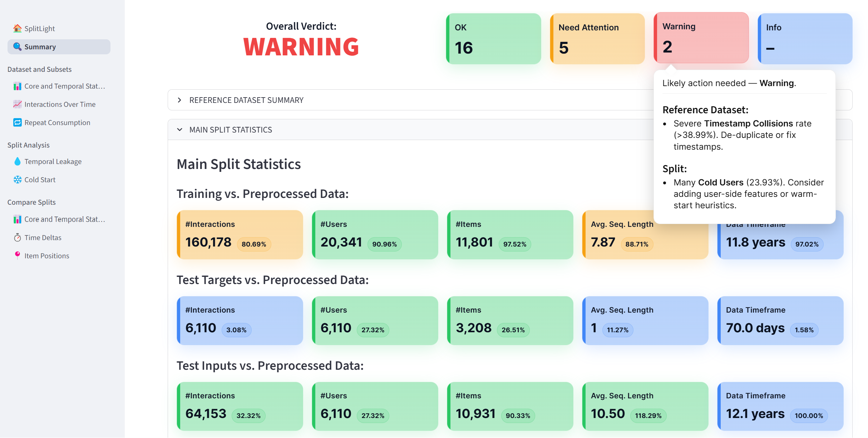
Task: Click the Item Positions pin icon
Action: click(x=17, y=255)
